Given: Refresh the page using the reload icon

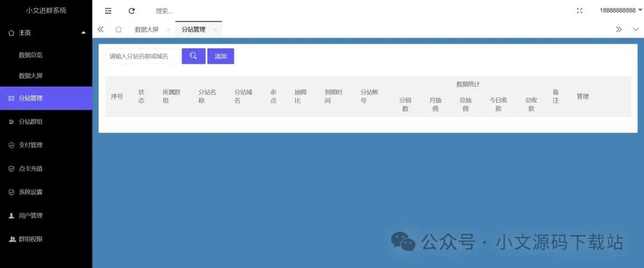Looking at the screenshot, I should tap(131, 11).
